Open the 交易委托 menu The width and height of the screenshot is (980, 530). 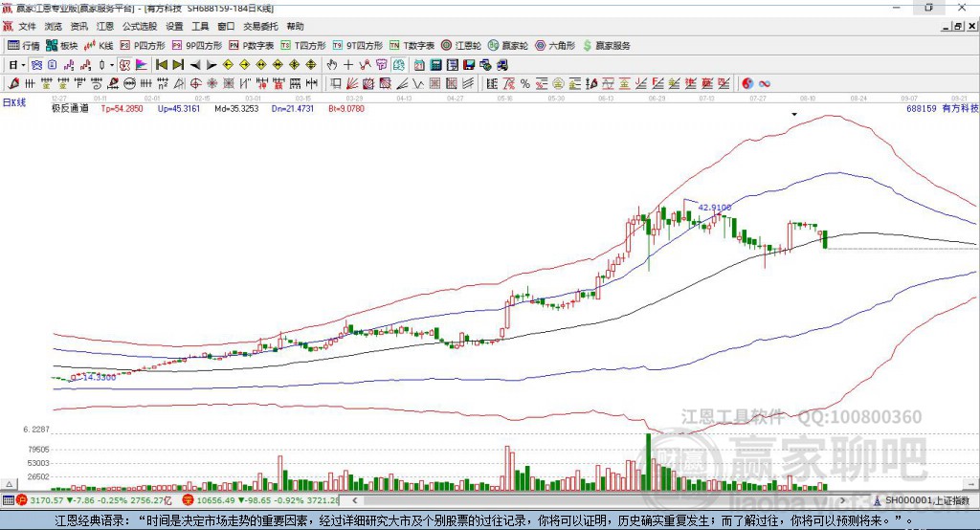(260, 26)
